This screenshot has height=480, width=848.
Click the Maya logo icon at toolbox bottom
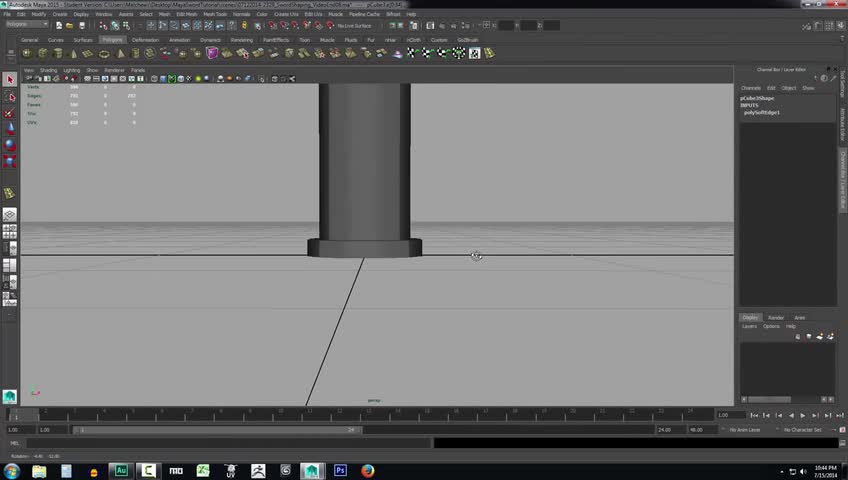pyautogui.click(x=10, y=397)
